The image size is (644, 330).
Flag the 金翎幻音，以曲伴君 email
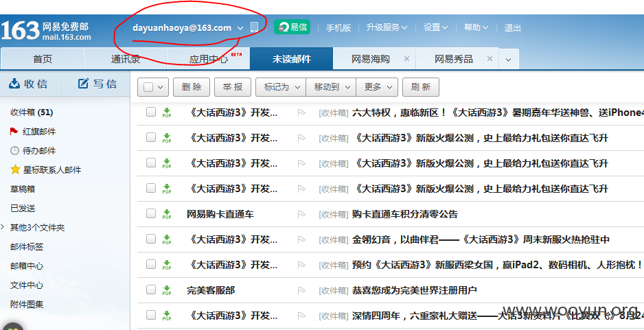click(x=301, y=239)
